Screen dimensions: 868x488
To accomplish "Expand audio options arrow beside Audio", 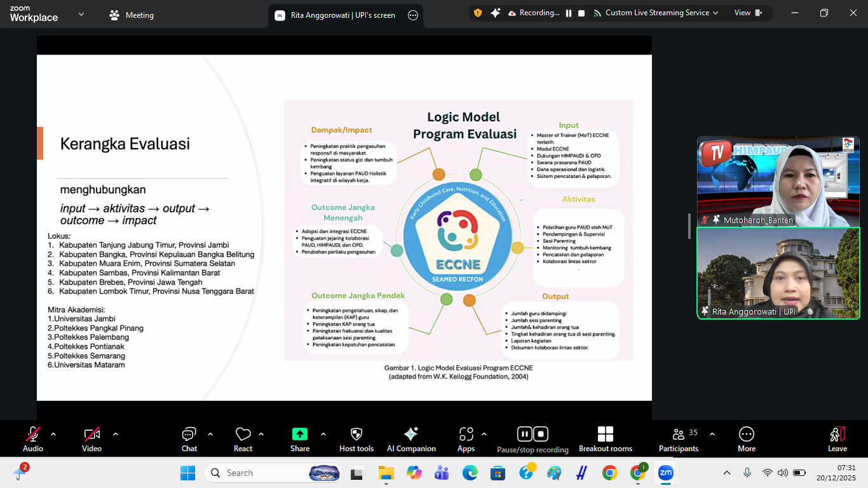I will pyautogui.click(x=53, y=434).
